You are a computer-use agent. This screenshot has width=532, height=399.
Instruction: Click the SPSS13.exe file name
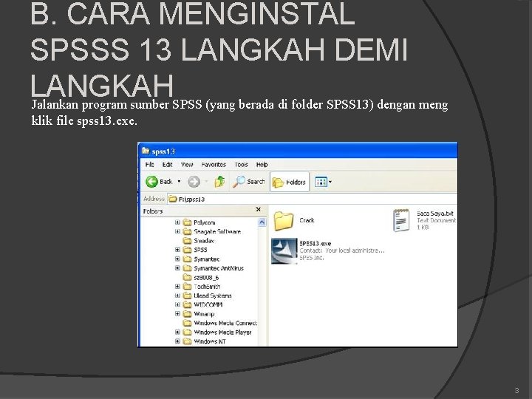pos(316,243)
